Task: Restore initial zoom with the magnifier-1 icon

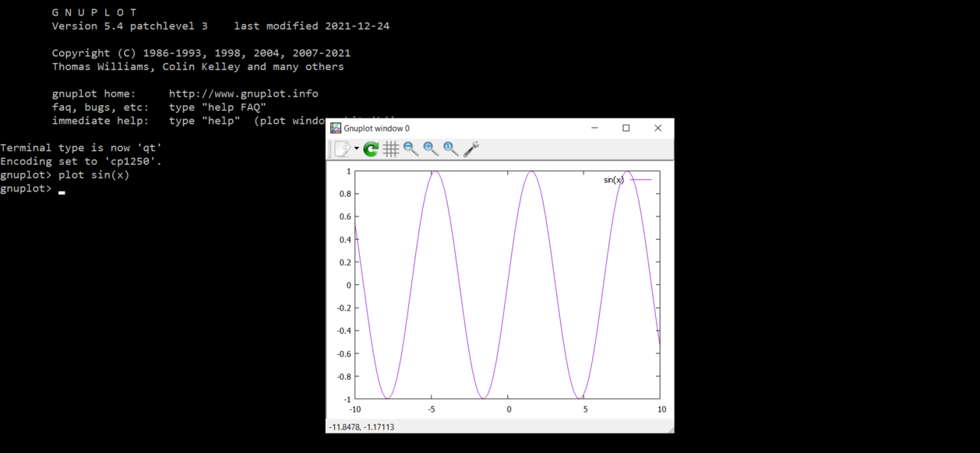Action: click(x=450, y=149)
